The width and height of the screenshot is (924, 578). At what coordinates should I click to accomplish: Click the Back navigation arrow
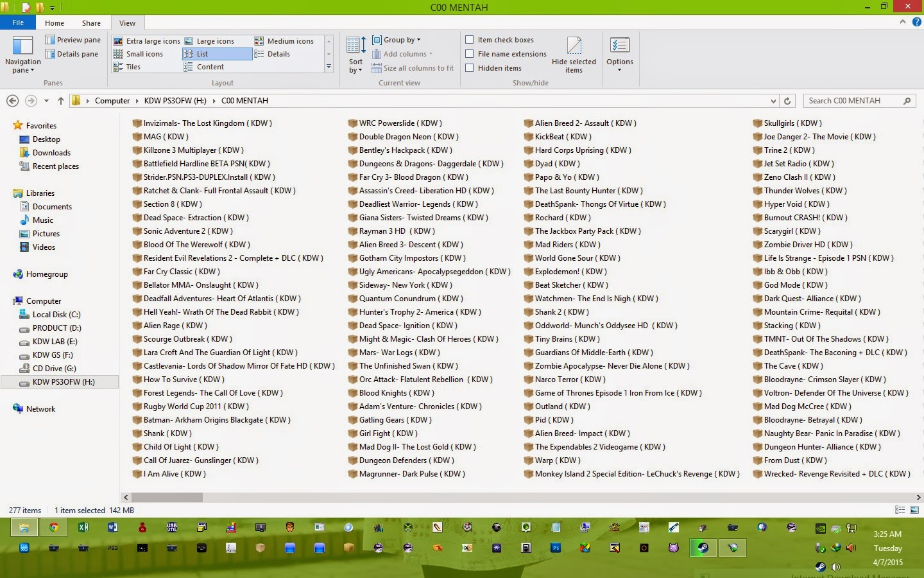pos(12,101)
